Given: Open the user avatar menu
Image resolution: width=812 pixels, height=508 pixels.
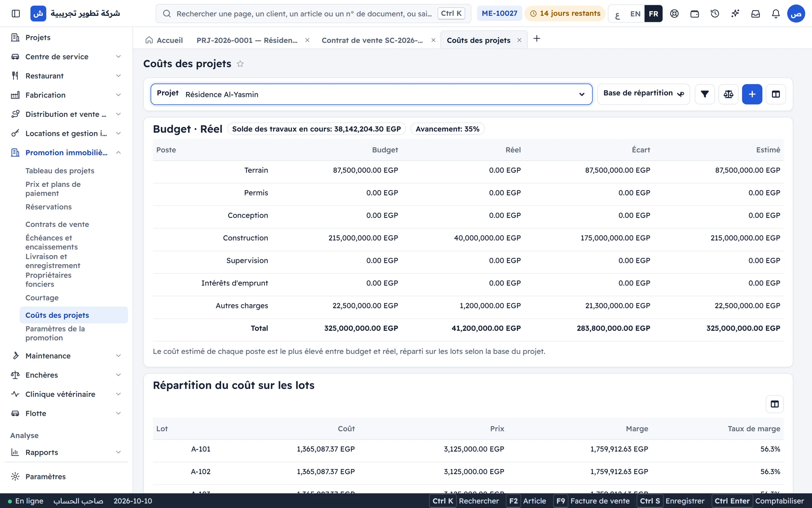Looking at the screenshot, I should pyautogui.click(x=796, y=14).
